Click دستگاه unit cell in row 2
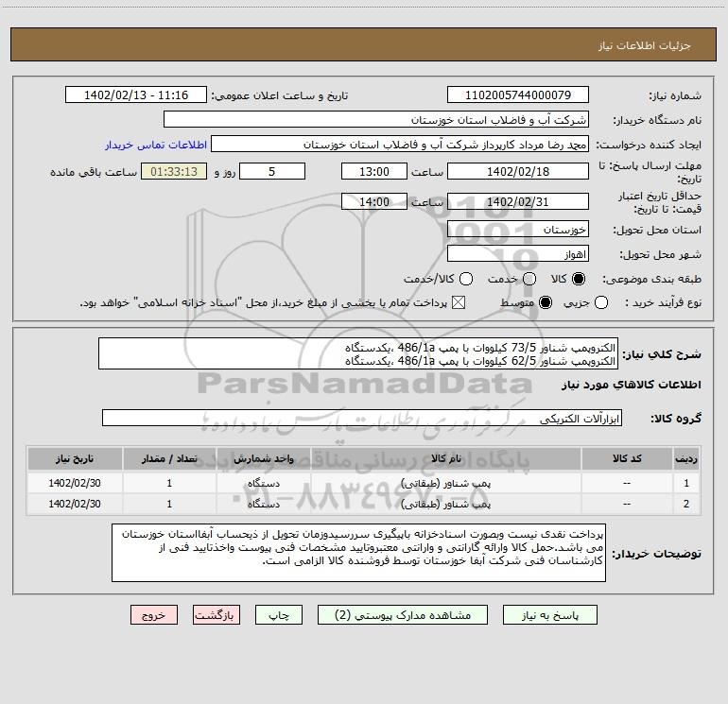 (263, 504)
